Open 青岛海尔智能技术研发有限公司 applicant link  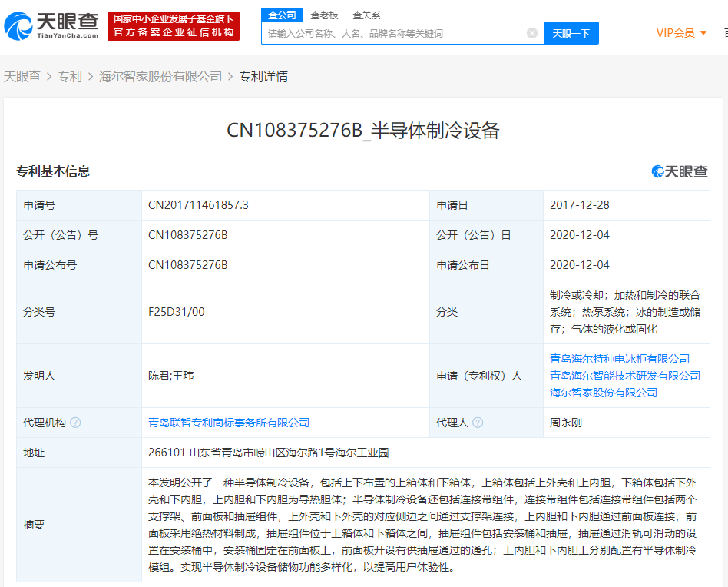pos(625,376)
